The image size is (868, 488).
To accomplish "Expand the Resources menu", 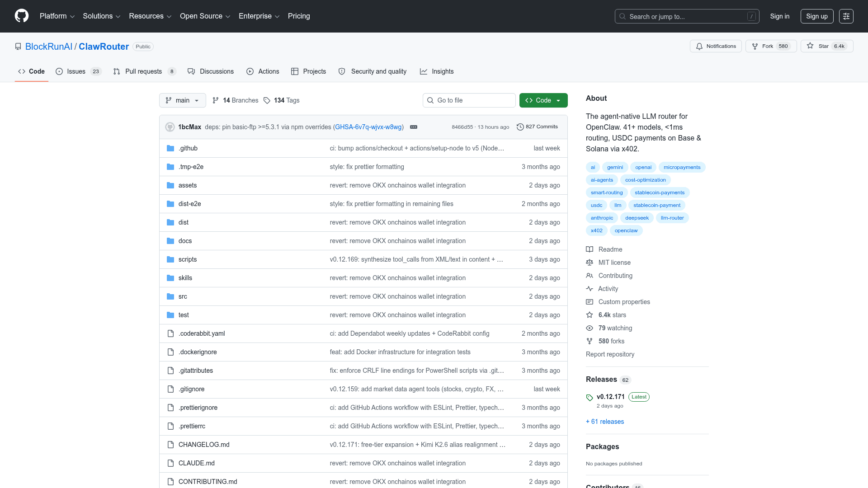I will tap(150, 16).
